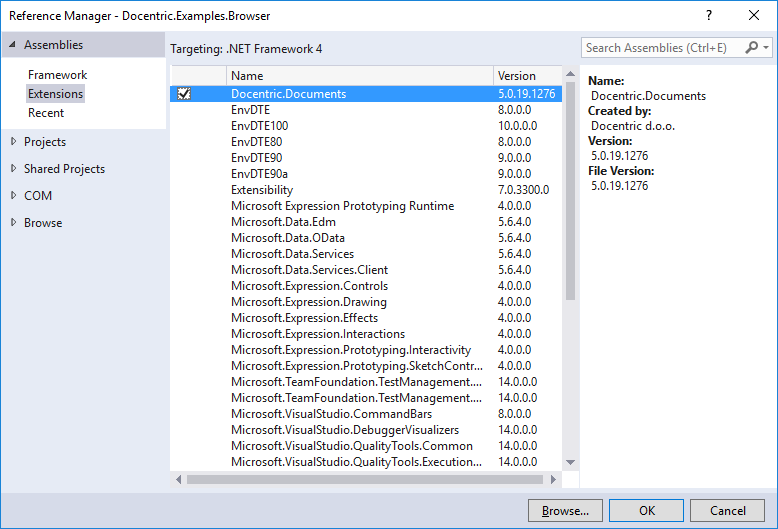
Task: Close the Reference Manager dialog
Action: pos(754,15)
